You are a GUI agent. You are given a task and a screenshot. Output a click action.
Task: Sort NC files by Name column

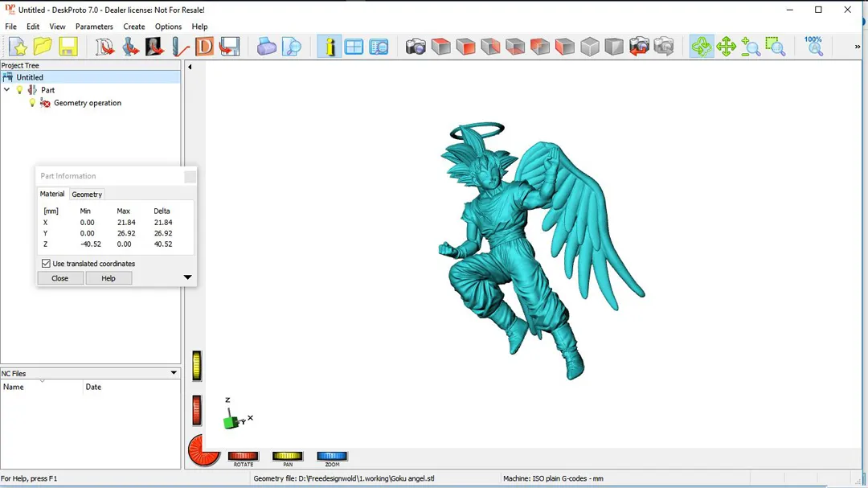(42, 388)
